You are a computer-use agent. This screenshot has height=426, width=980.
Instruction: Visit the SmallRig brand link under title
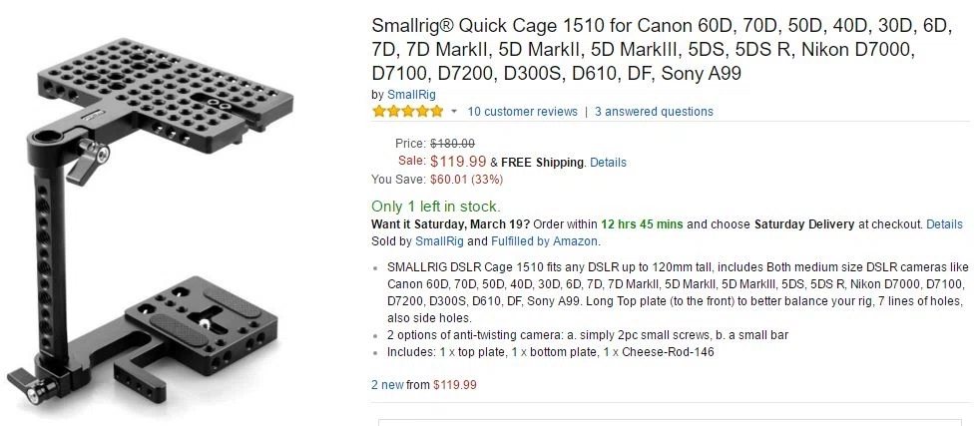pyautogui.click(x=411, y=95)
